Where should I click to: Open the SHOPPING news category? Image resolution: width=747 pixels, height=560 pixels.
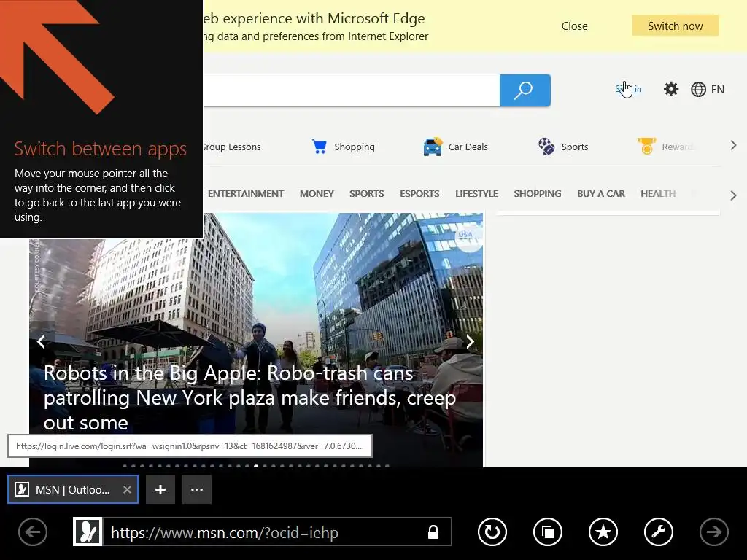(x=538, y=194)
